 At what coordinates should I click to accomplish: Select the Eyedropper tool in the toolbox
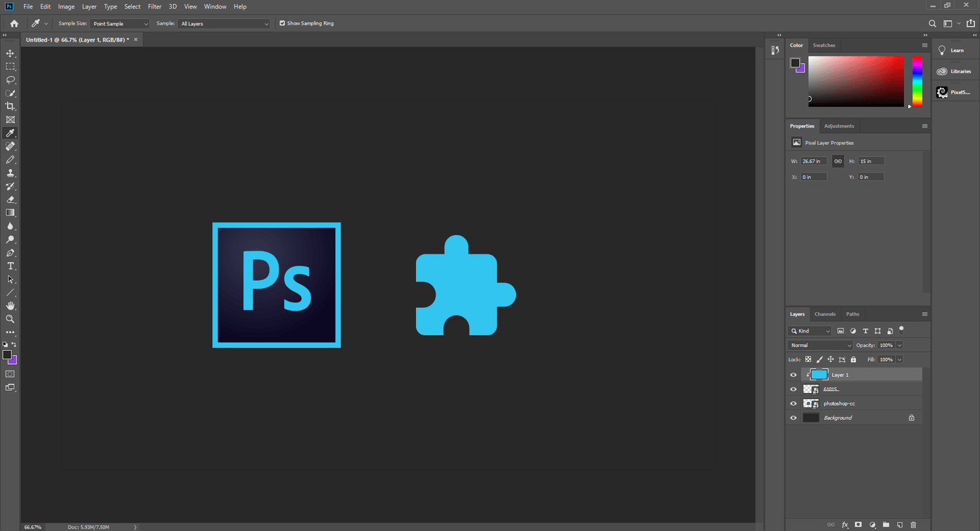(x=11, y=133)
